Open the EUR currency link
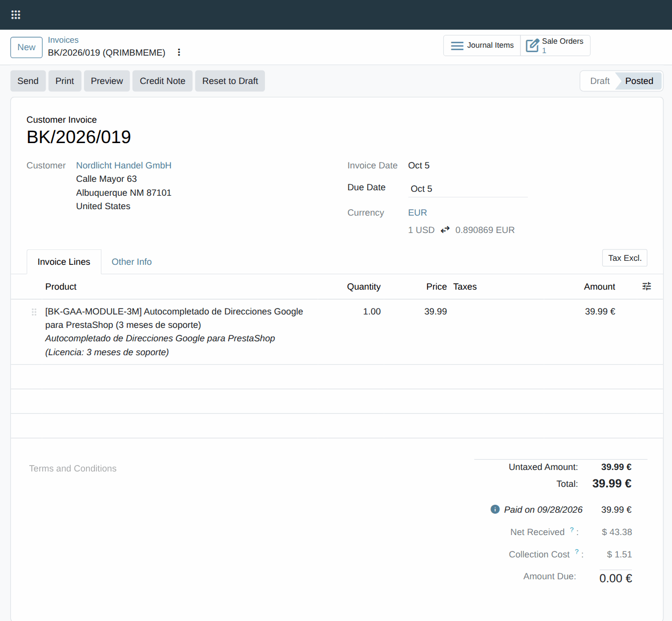 click(418, 213)
